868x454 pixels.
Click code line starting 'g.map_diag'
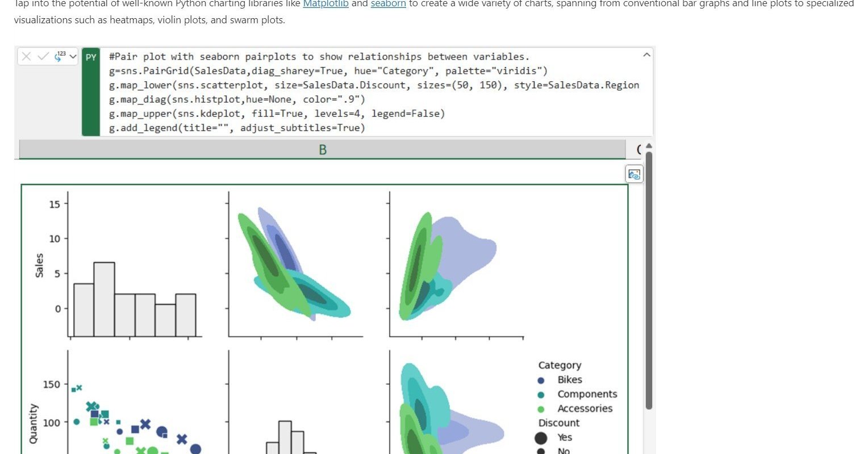tap(237, 99)
